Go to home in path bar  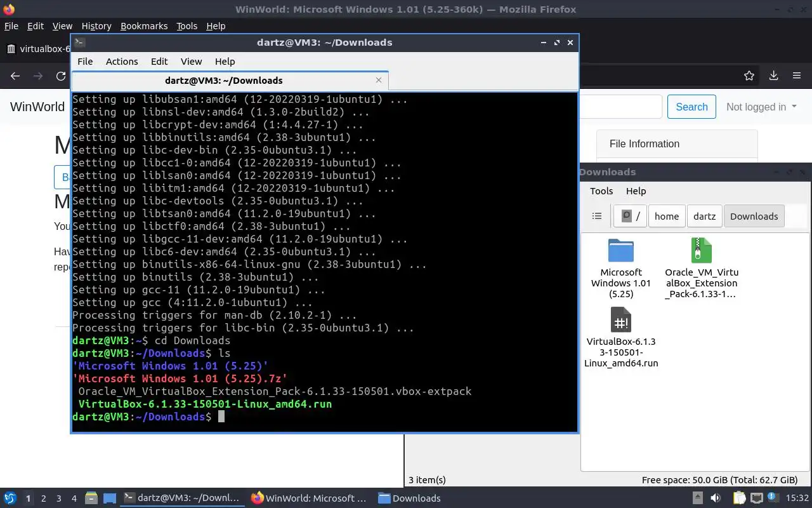pos(667,216)
